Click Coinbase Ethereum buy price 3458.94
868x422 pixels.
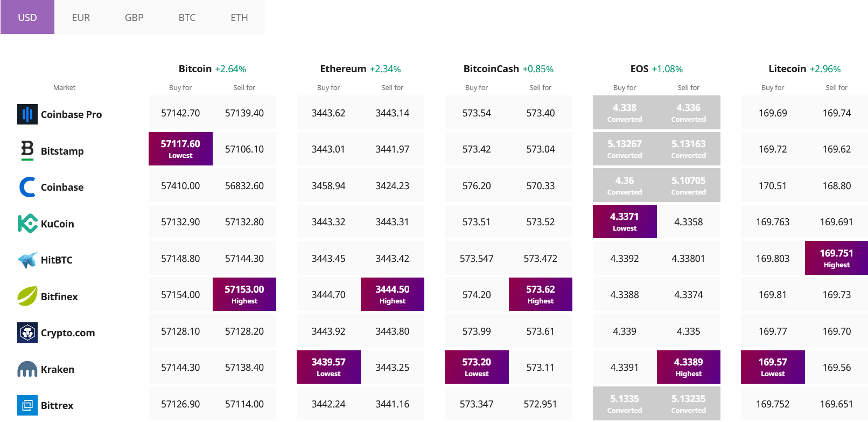click(x=328, y=186)
